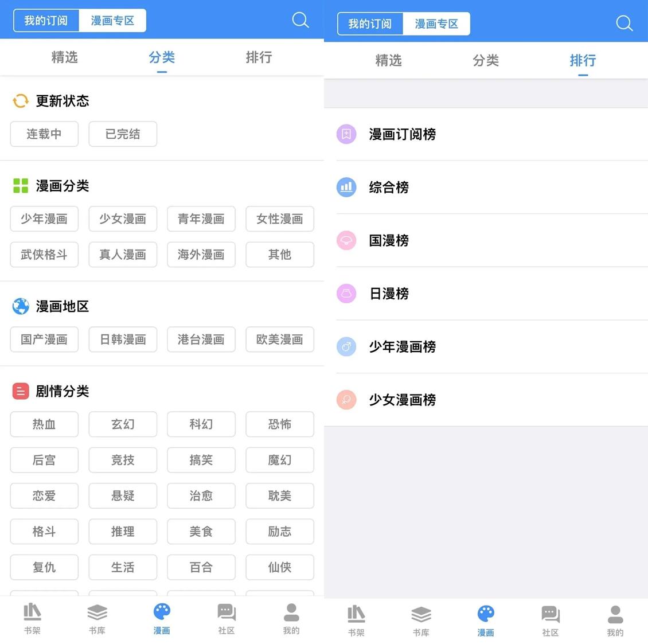Open the 综合榜 bar-chart ranking icon
The height and width of the screenshot is (644, 648).
coord(346,188)
